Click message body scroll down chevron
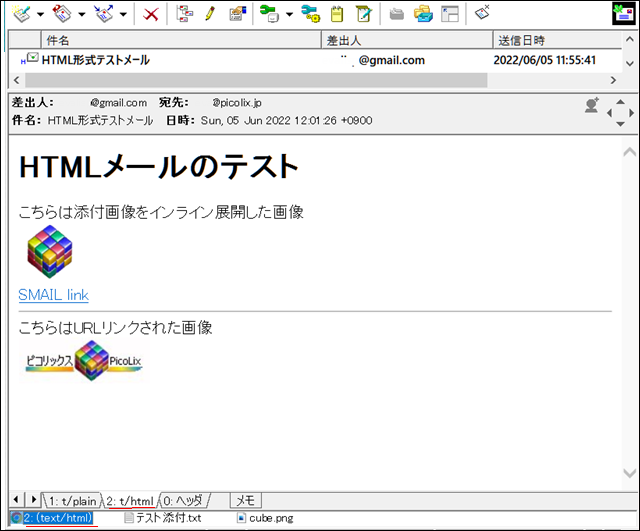The image size is (640, 531). 630,473
